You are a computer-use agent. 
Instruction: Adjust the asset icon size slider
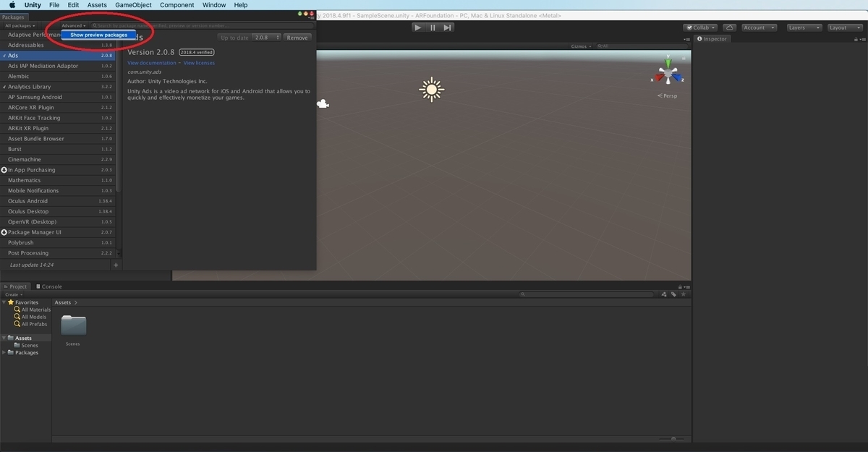click(x=673, y=438)
